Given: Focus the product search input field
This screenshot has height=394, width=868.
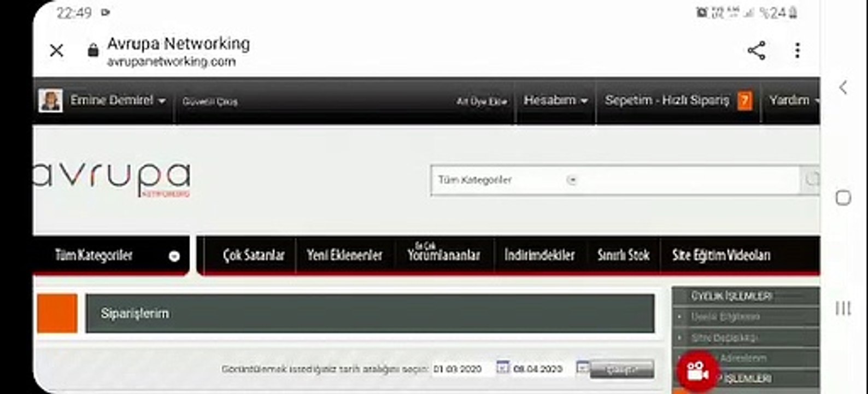Looking at the screenshot, I should (x=689, y=180).
